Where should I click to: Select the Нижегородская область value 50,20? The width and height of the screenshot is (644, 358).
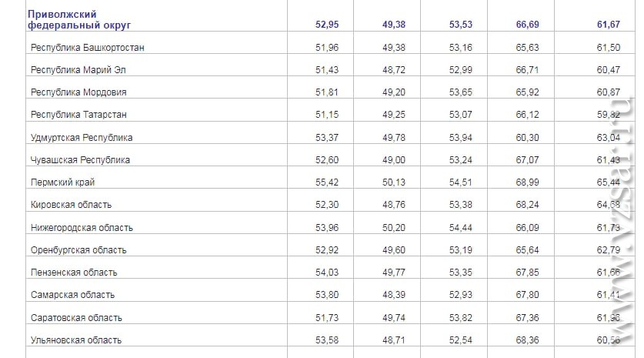394,228
